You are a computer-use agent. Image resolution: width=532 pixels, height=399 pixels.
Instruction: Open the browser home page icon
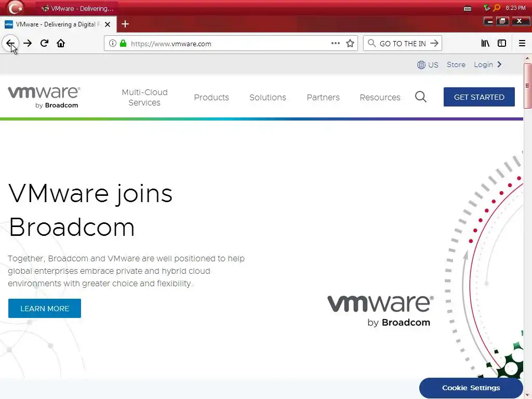point(61,44)
